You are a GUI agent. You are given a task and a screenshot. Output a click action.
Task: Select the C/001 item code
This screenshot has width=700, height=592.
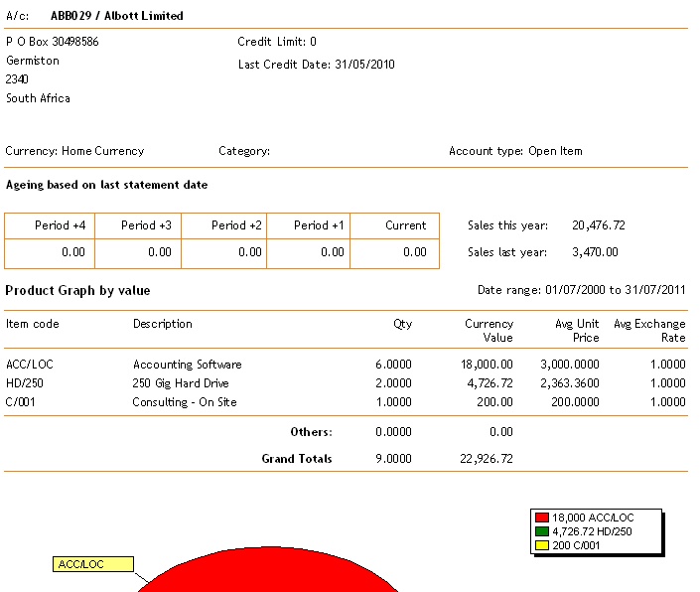pos(22,402)
